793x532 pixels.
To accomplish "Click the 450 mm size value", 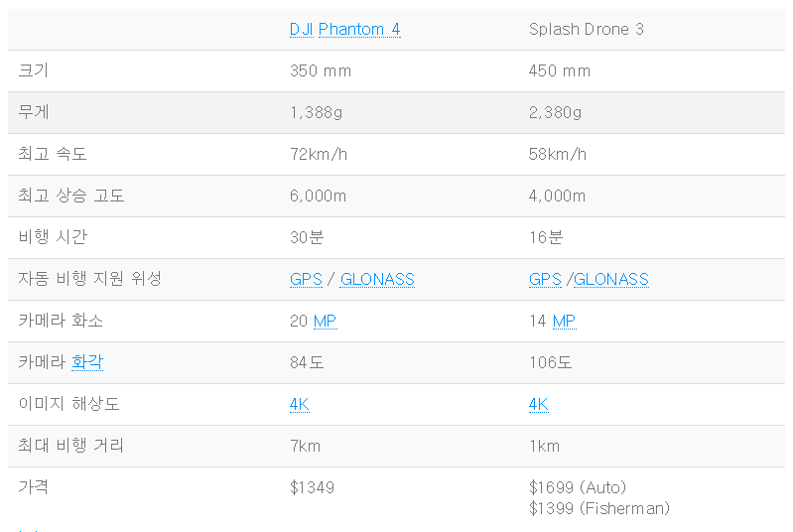I will click(560, 70).
